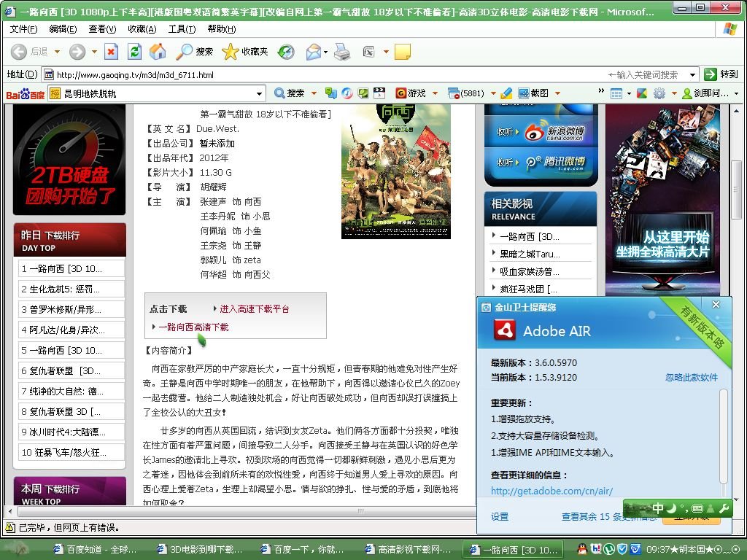
Task: Toggle the IME soft keyboard icon
Action: point(697,508)
